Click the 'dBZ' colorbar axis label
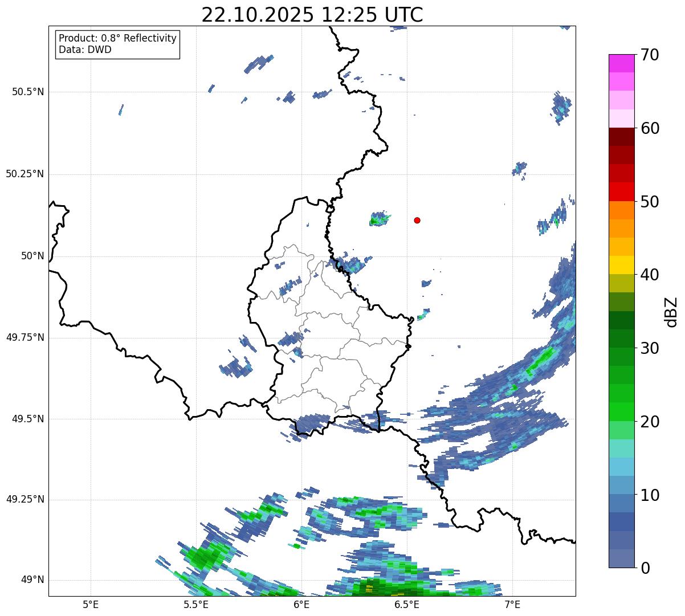 coord(671,311)
